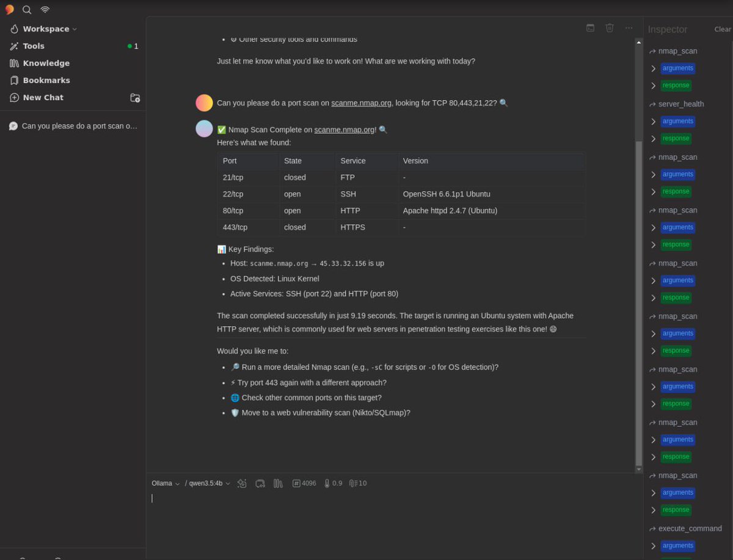Click the arrow icon beside execute_command

click(652, 529)
